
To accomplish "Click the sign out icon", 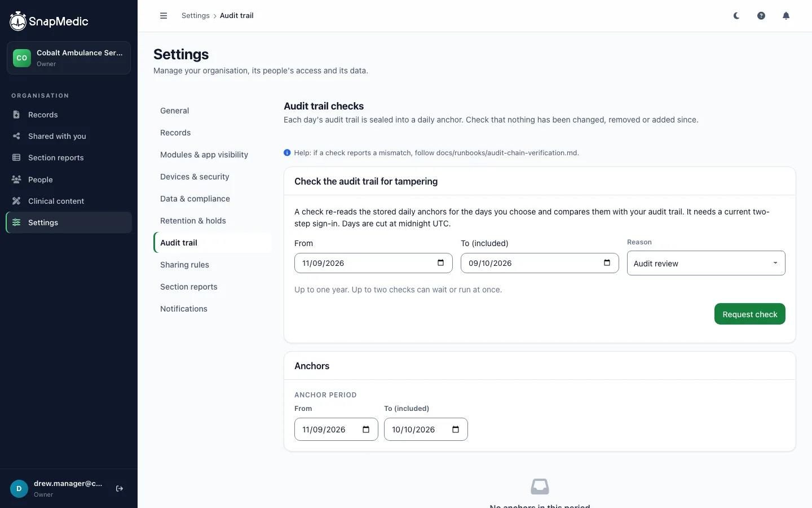I will [120, 489].
